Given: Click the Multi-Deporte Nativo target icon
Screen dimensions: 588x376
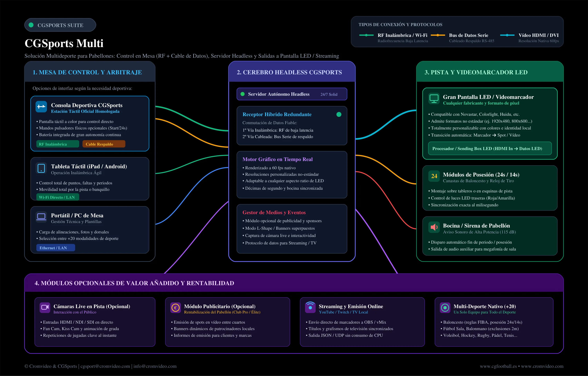Looking at the screenshot, I should pos(445,308).
